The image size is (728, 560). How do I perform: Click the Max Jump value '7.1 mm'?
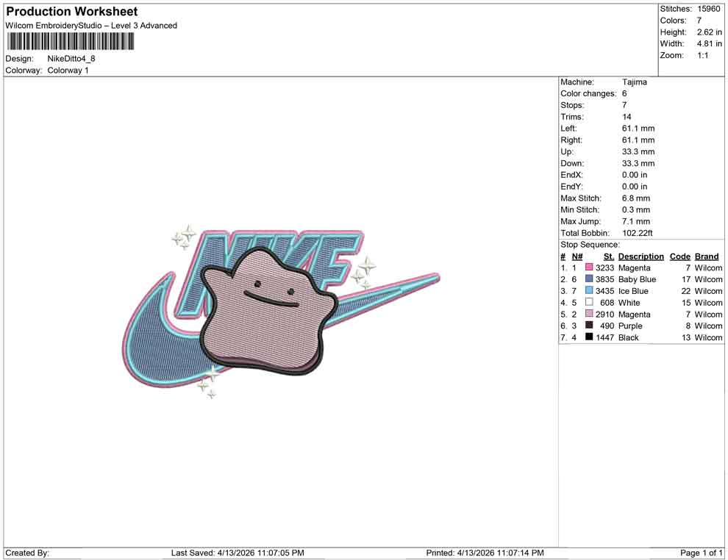[636, 221]
